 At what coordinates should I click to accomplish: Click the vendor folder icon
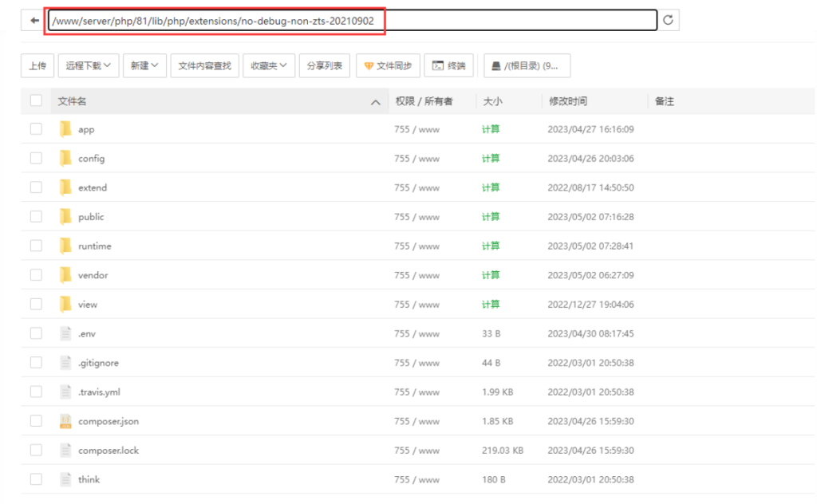pos(65,275)
